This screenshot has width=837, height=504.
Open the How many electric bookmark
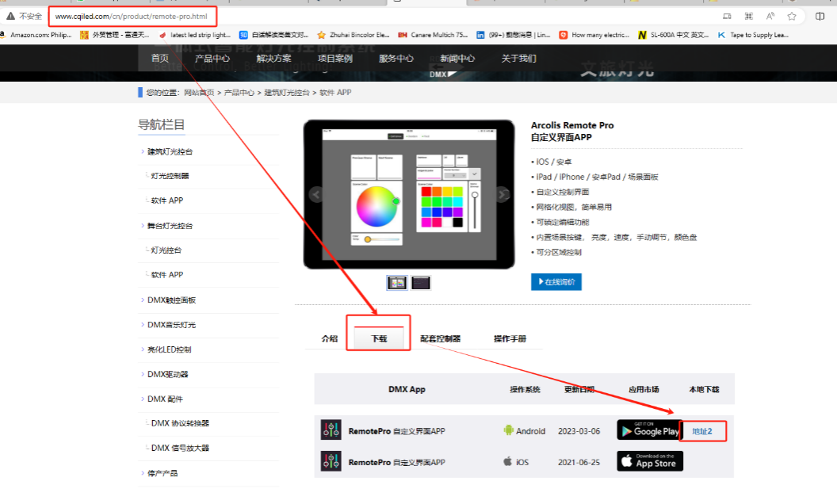pos(594,35)
